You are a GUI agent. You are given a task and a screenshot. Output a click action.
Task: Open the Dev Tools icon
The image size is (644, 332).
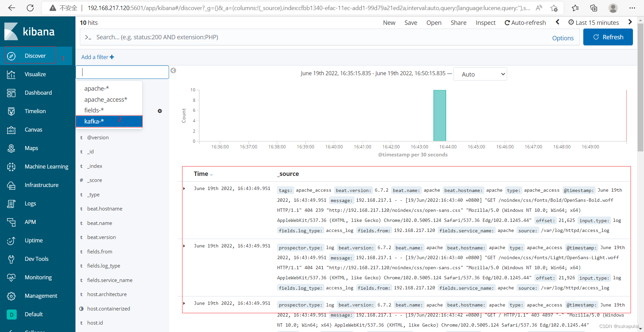11,259
